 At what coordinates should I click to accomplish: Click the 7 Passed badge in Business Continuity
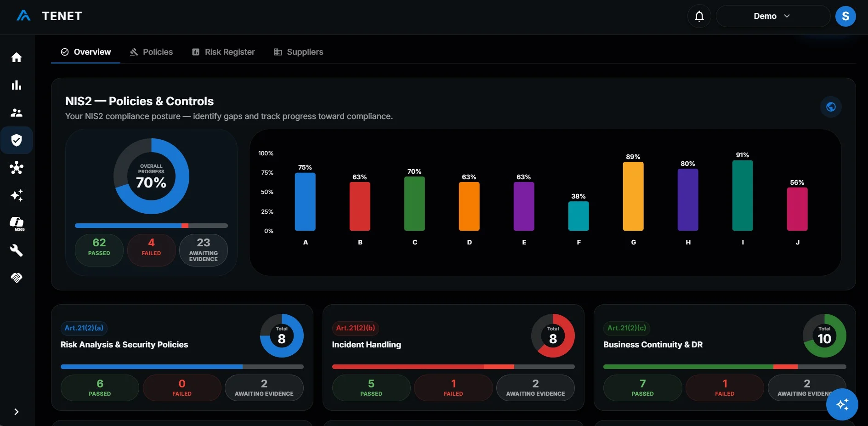643,388
